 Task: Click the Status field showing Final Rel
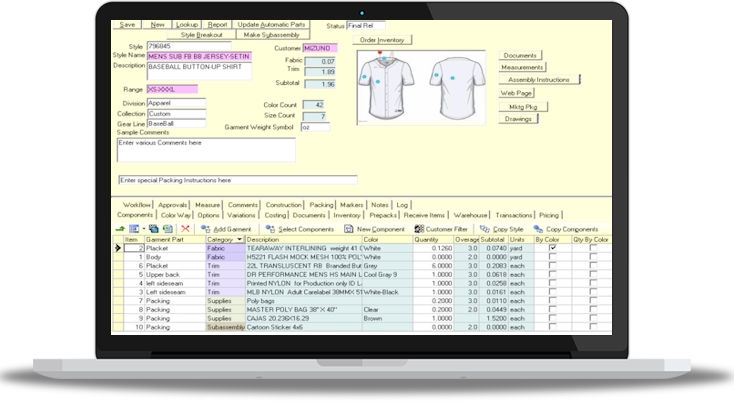coord(366,26)
